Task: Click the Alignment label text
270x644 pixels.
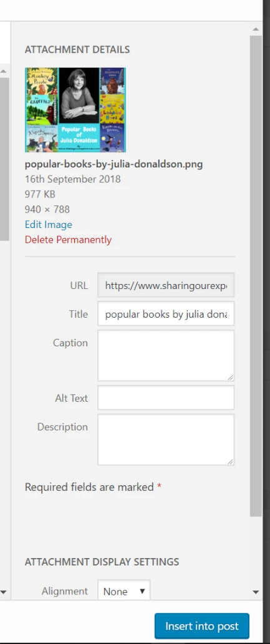Action: pos(65,591)
